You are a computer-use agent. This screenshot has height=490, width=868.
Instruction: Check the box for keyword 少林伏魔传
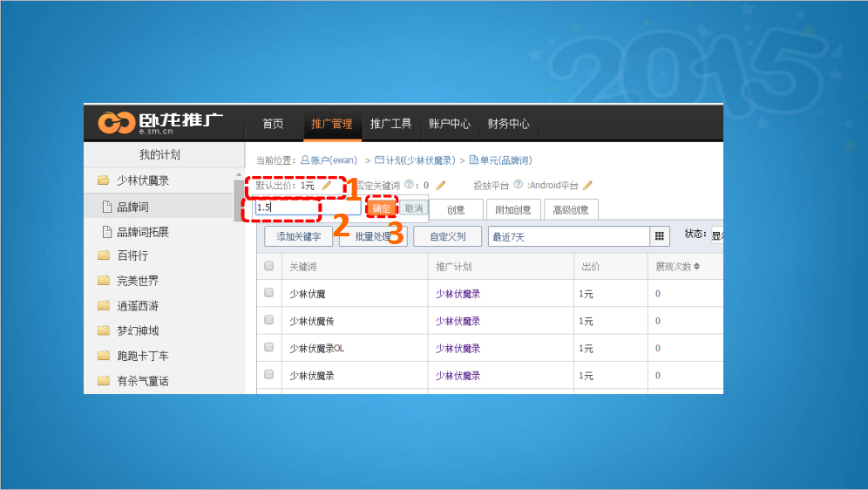[269, 321]
